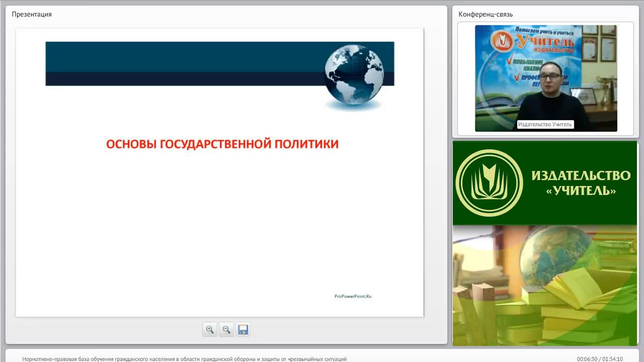Click the globe image on the slide

point(354,75)
